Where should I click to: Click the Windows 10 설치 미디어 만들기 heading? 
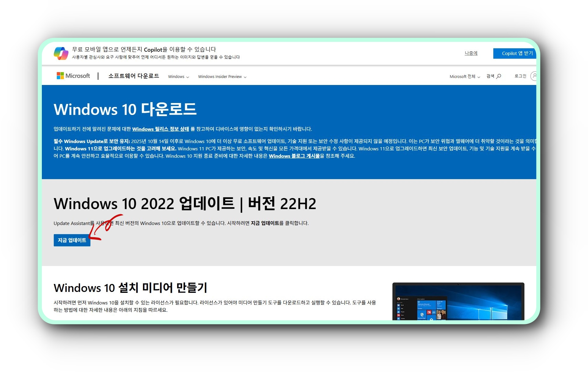click(x=130, y=288)
